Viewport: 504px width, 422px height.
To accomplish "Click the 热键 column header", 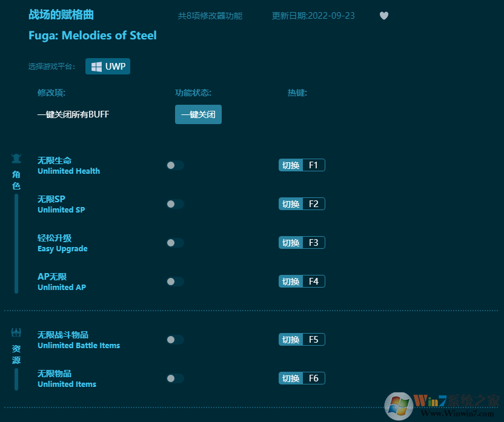I will [x=297, y=93].
